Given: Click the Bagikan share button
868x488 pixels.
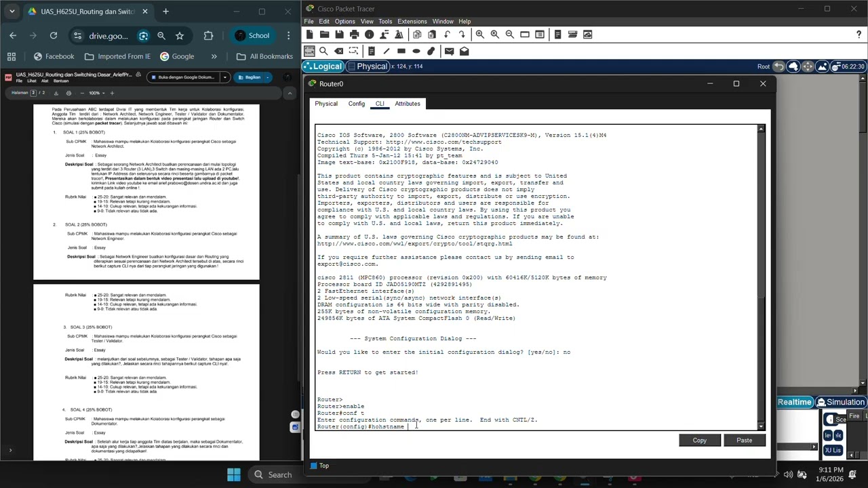Looking at the screenshot, I should pos(249,77).
